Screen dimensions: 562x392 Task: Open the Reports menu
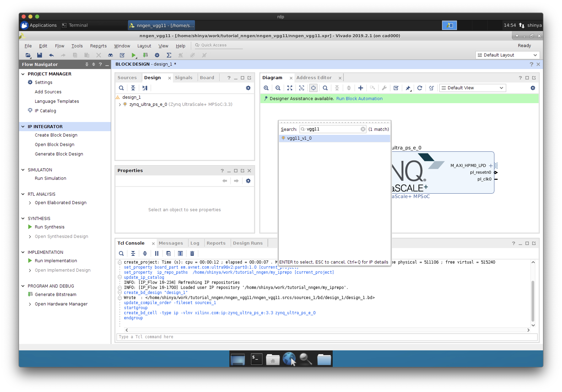point(98,46)
